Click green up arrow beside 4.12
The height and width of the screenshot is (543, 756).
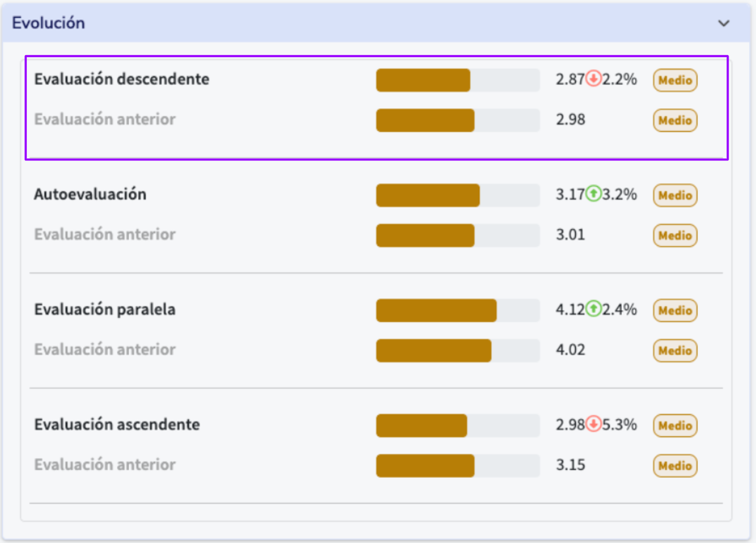[x=594, y=309]
